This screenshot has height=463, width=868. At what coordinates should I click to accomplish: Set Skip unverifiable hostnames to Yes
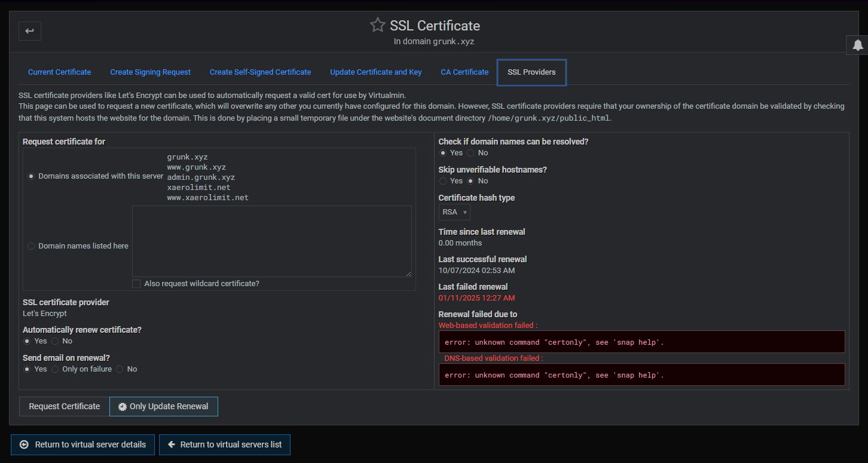tap(443, 181)
